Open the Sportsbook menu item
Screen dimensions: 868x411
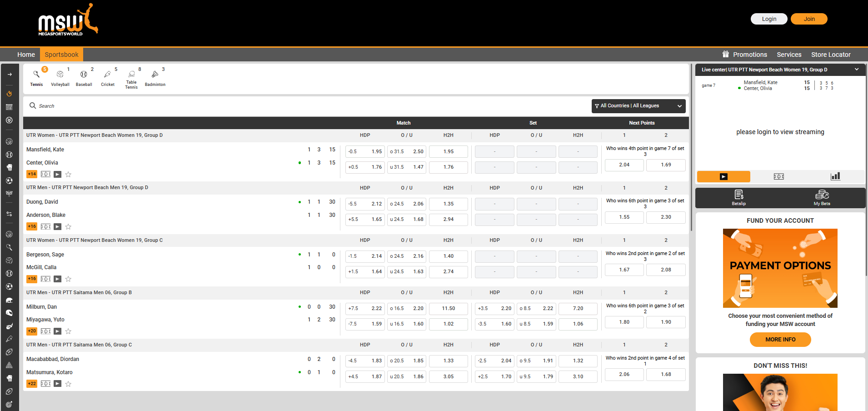pos(61,55)
